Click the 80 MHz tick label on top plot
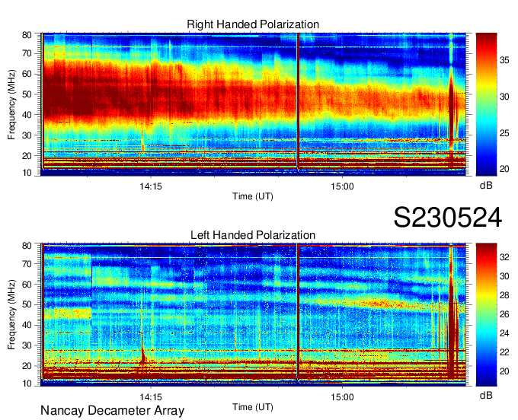This screenshot has width=518, height=420. click(x=27, y=35)
